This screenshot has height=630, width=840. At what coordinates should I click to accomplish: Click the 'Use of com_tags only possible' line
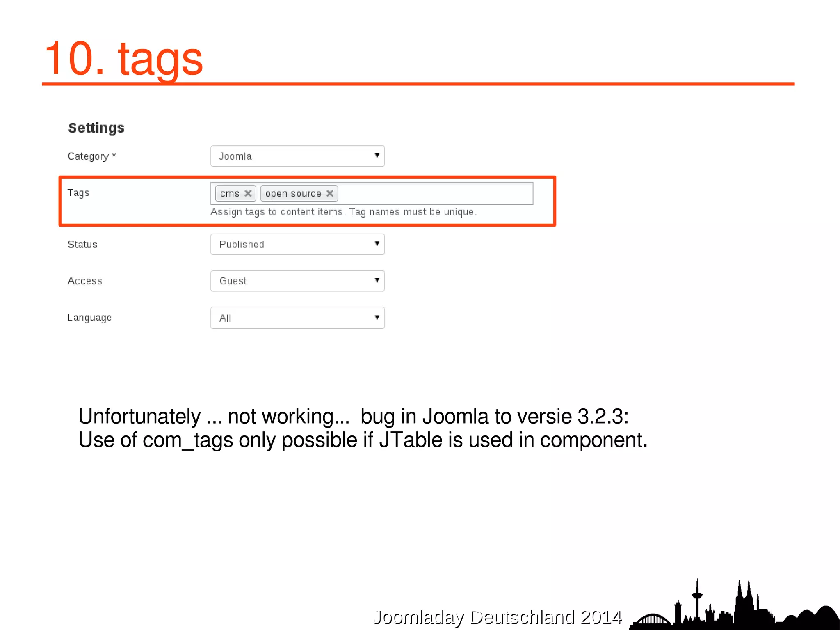363,440
